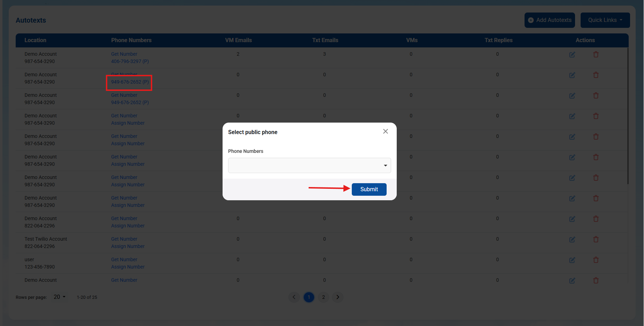
Task: Select page 1 in the pagination
Action: click(309, 297)
